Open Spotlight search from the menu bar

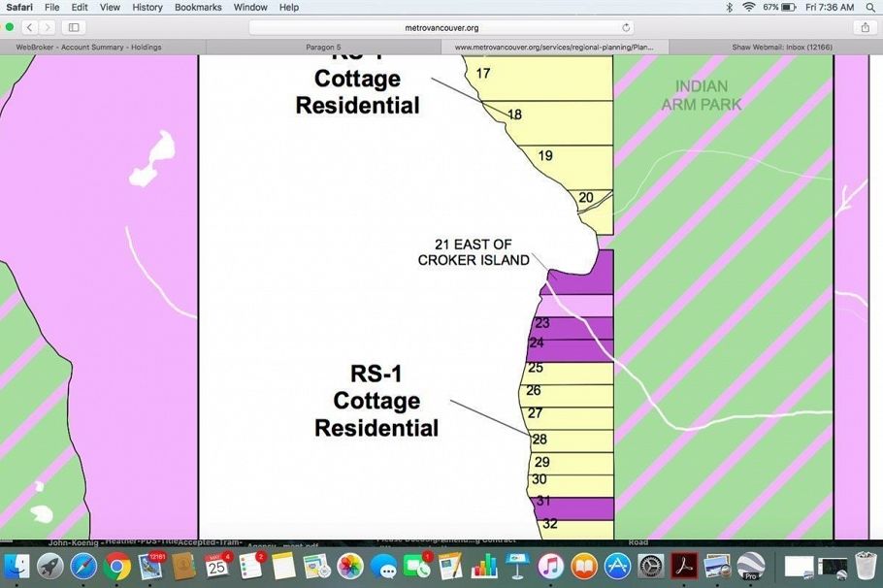point(870,7)
